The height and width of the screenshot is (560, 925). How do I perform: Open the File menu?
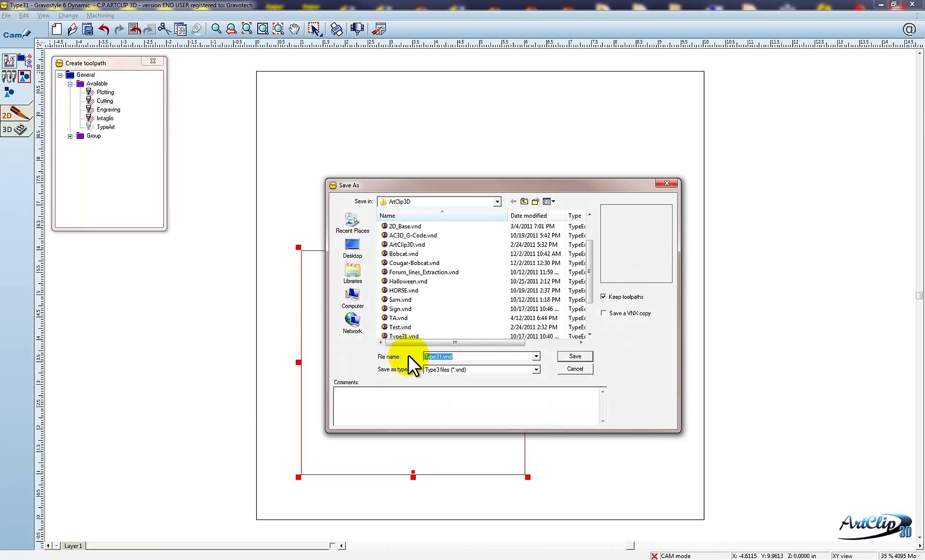click(x=6, y=16)
